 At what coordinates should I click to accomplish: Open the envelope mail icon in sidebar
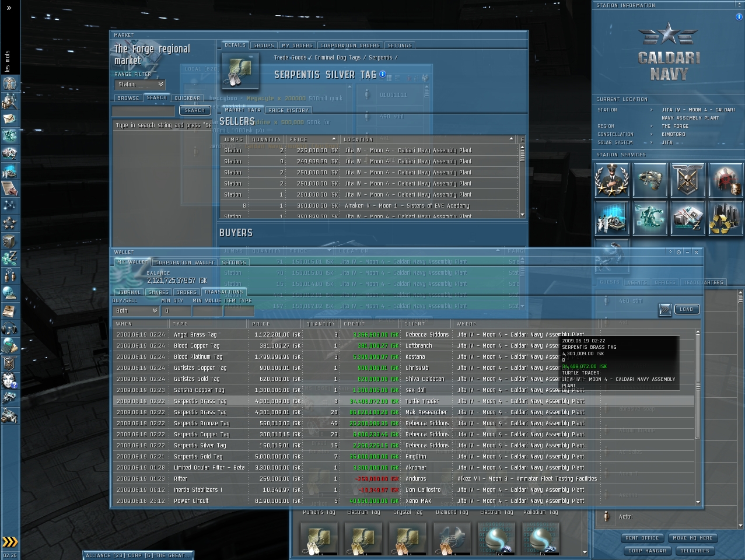(x=9, y=118)
